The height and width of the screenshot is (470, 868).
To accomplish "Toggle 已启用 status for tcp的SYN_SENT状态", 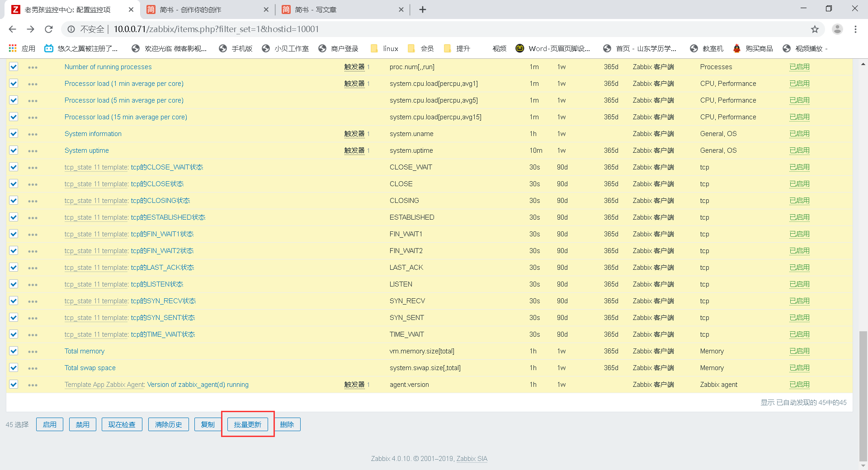I will click(800, 318).
